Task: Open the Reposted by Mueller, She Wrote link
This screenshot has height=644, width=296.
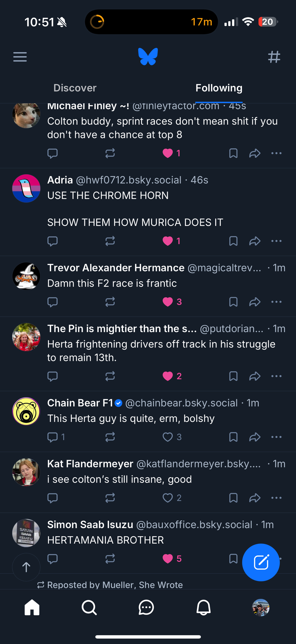Action: [x=115, y=585]
